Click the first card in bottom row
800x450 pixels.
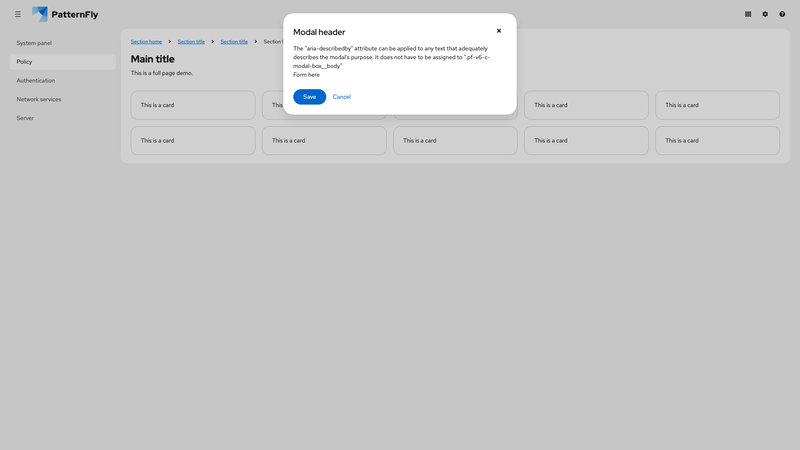[193, 141]
